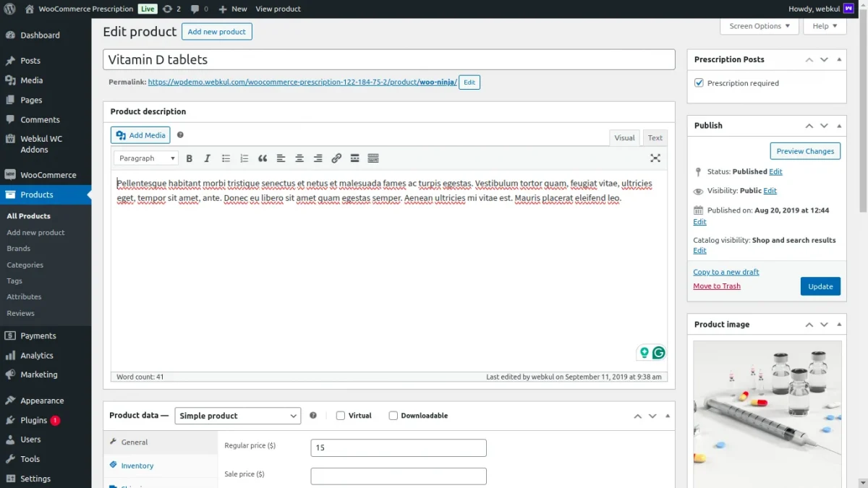Center align text in editor
Screen dimensions: 868x488
point(299,158)
